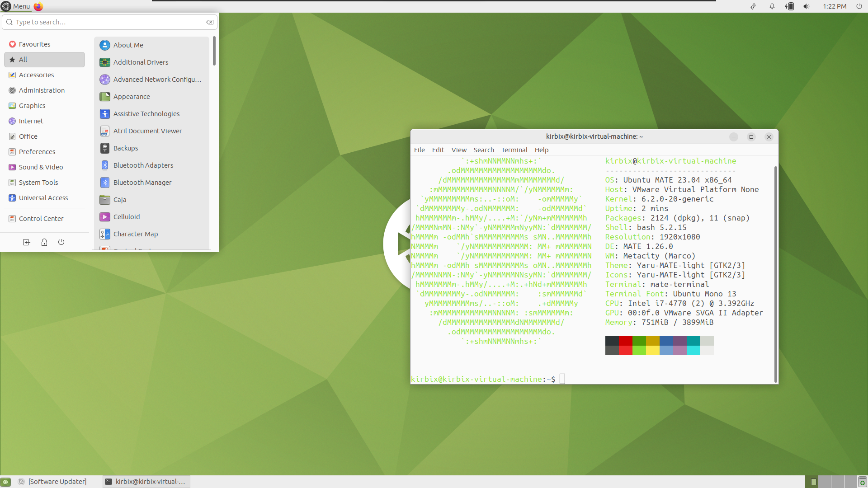Click the search input field in menu
The image size is (868, 488).
[108, 21]
